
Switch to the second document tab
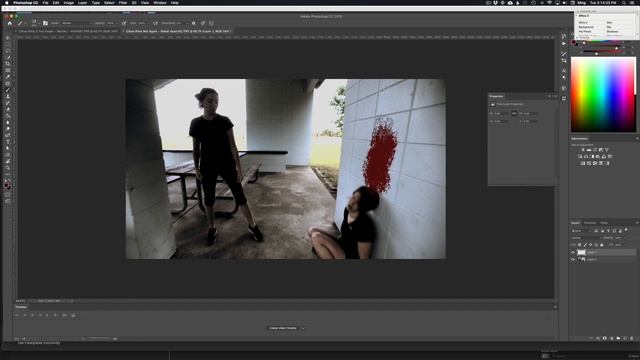pos(178,31)
